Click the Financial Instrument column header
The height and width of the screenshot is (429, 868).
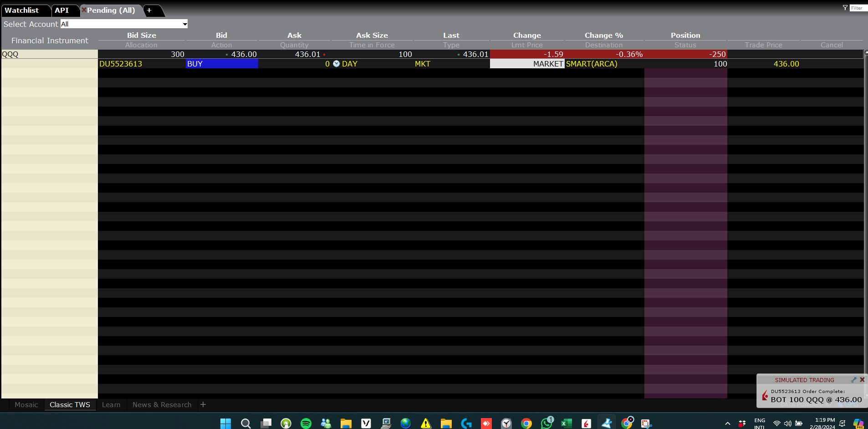tap(50, 41)
